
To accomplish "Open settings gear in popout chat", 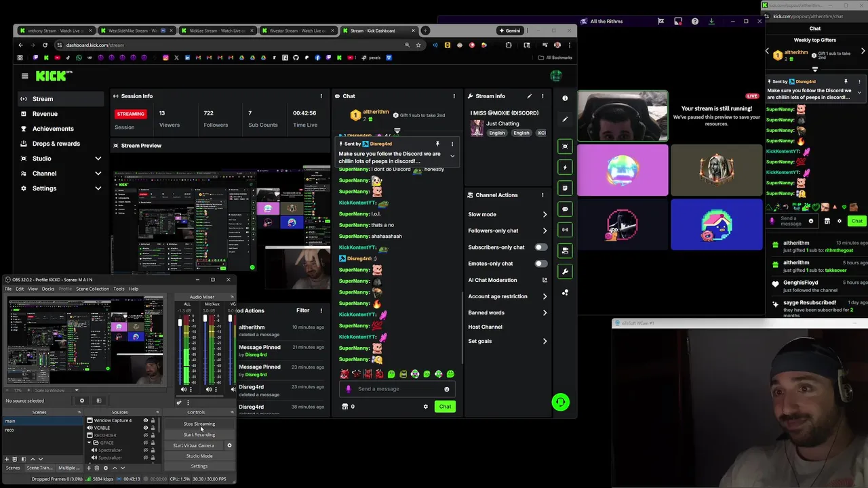I will (840, 221).
